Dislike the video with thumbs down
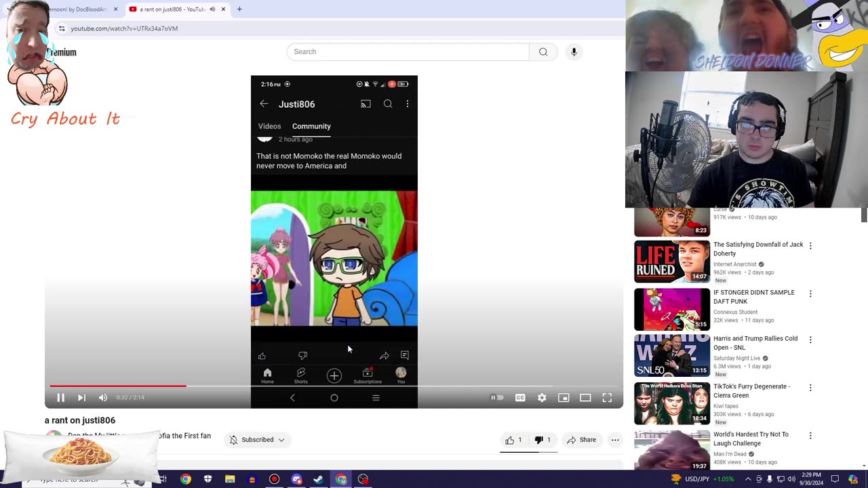868x488 pixels. click(x=542, y=440)
